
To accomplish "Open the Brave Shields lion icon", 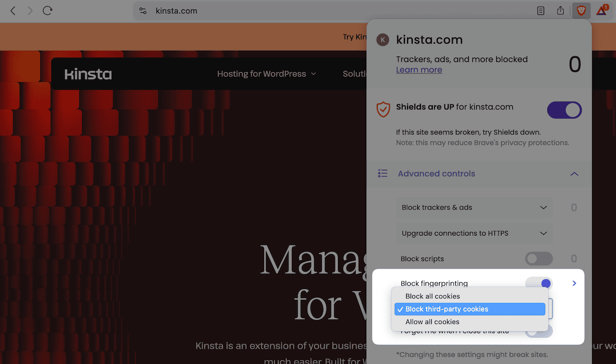I will (581, 11).
